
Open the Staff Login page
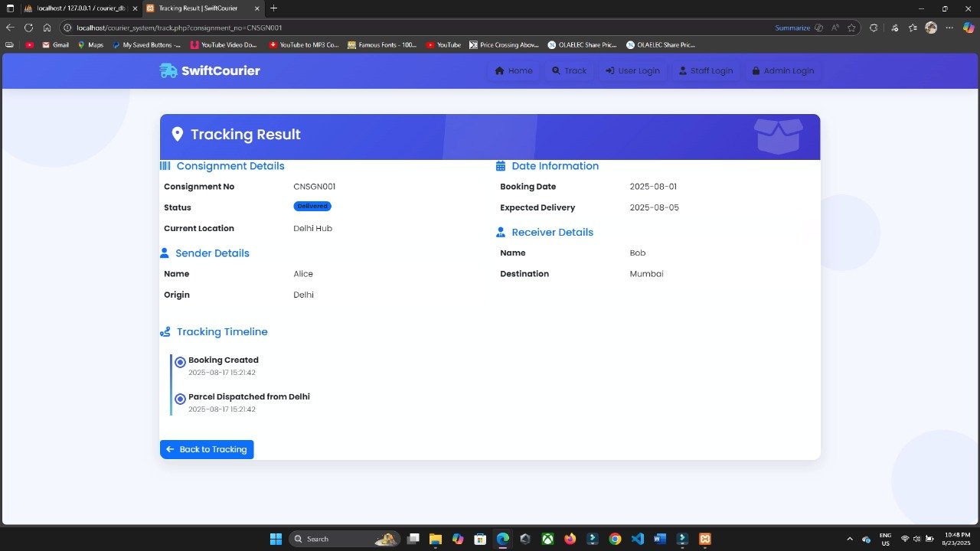coord(705,70)
